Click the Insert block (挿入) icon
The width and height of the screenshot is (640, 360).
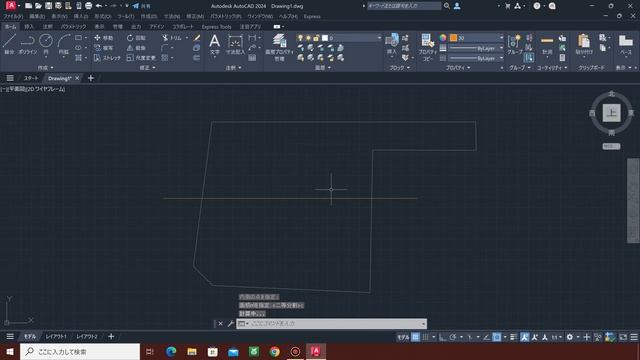(392, 44)
